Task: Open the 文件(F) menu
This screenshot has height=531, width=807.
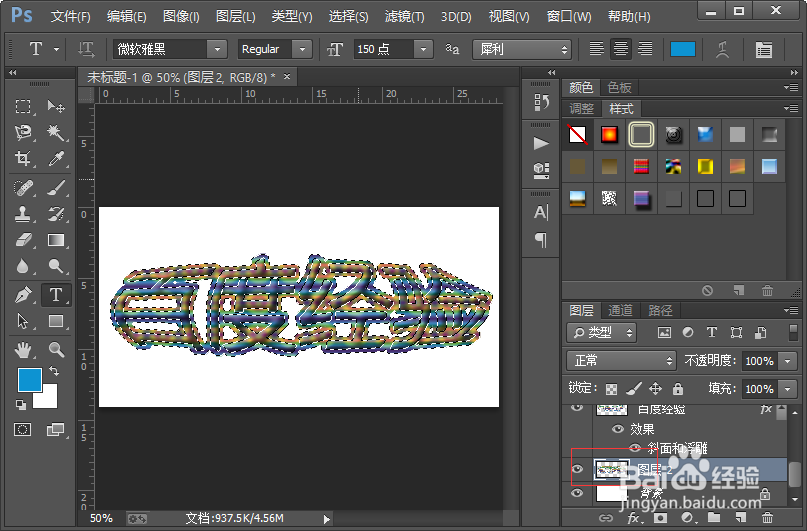Action: (71, 16)
